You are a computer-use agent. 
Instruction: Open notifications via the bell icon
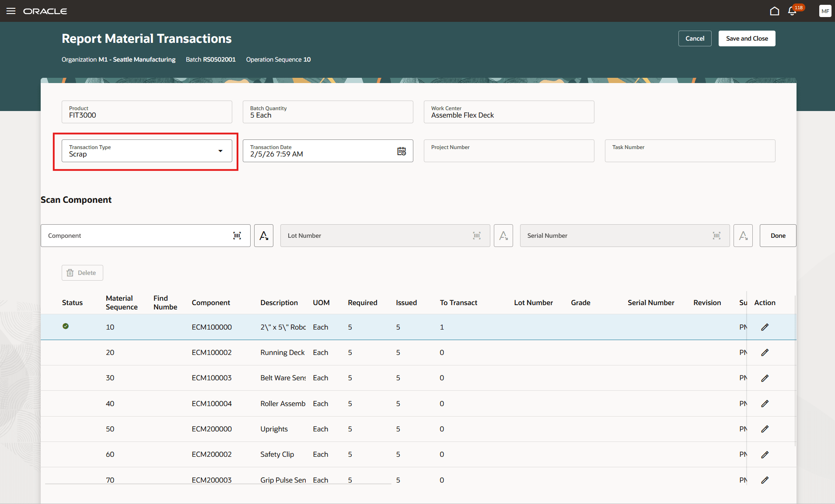(792, 11)
